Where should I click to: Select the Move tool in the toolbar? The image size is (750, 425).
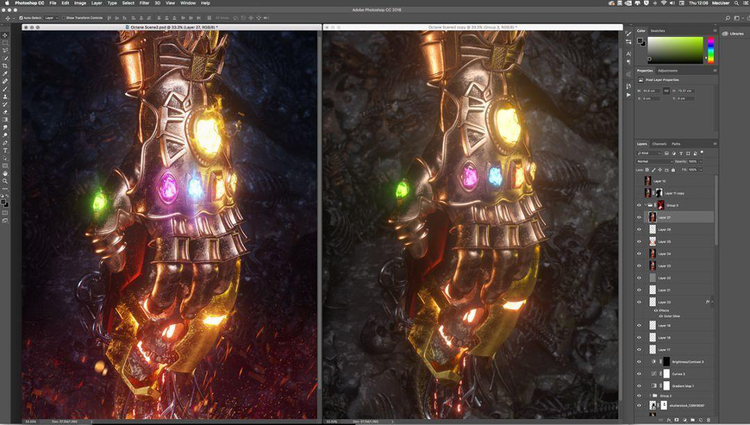(5, 35)
